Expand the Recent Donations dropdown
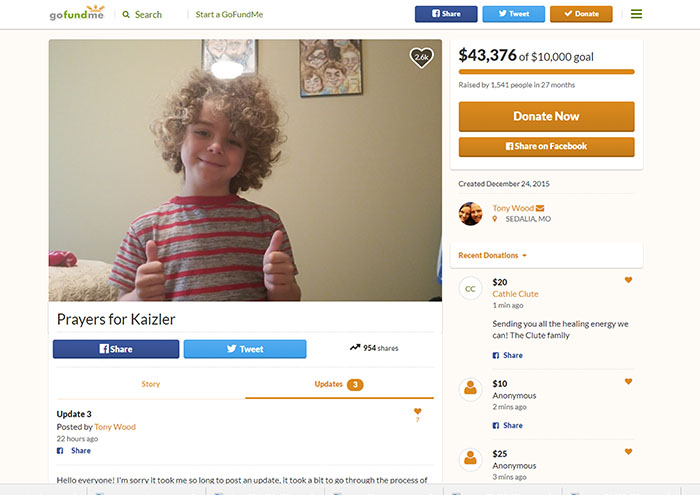The height and width of the screenshot is (495, 700). (492, 255)
